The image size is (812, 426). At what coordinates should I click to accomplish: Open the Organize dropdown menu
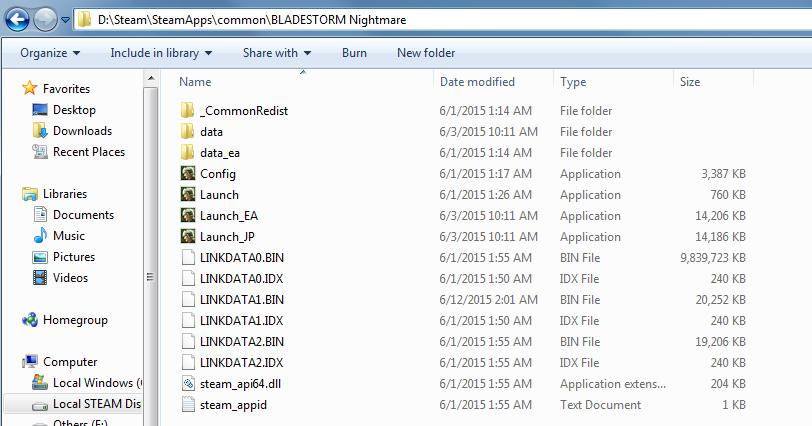[x=48, y=53]
